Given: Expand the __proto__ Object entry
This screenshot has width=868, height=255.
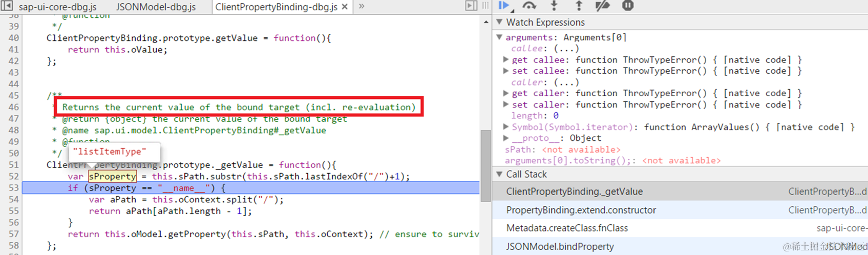Looking at the screenshot, I should (506, 138).
